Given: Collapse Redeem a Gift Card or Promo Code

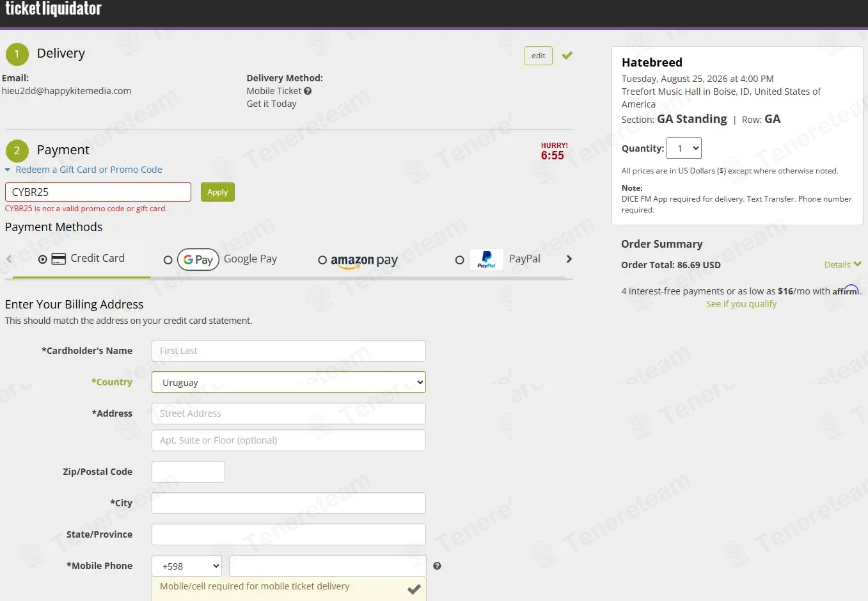Looking at the screenshot, I should click(x=84, y=170).
